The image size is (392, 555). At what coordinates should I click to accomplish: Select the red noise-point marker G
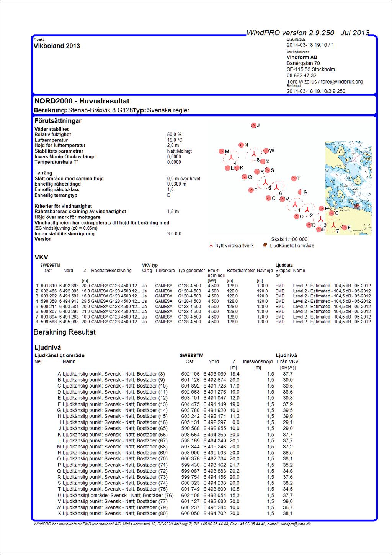pyautogui.click(x=332, y=213)
